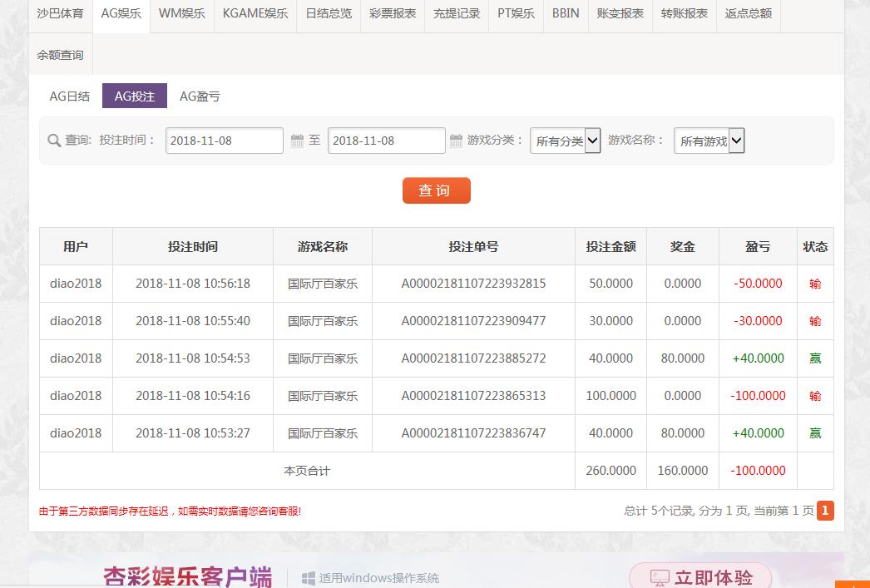Viewport: 870px width, 588px height.
Task: Open the KGAME娱乐 tab
Action: (x=255, y=13)
